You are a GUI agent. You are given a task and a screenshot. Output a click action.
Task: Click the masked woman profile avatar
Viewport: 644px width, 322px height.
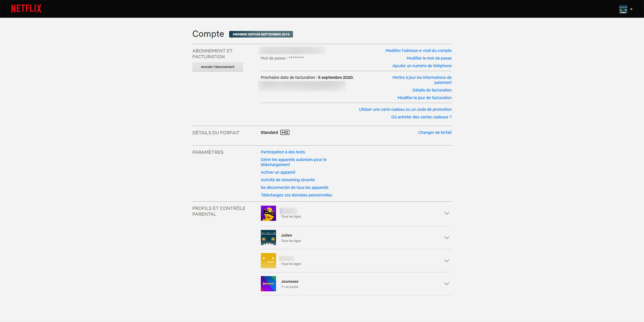coord(268,213)
